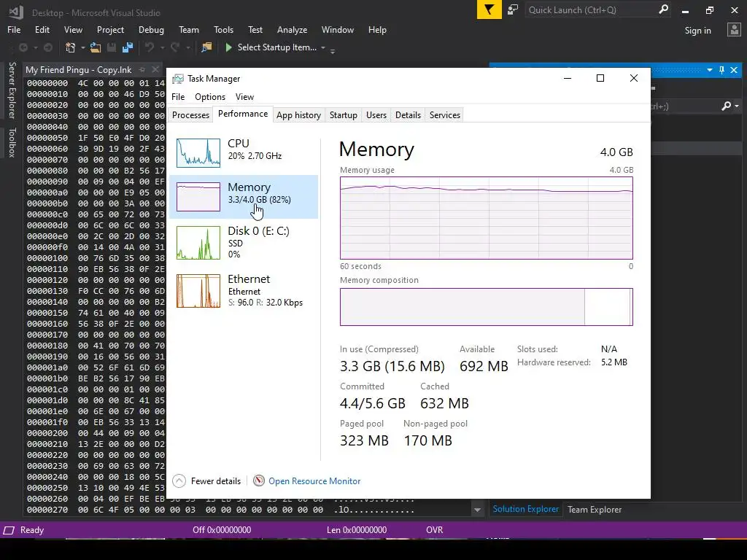
Task: Toggle auto hide pin on Solution Explorer
Action: tap(721, 70)
